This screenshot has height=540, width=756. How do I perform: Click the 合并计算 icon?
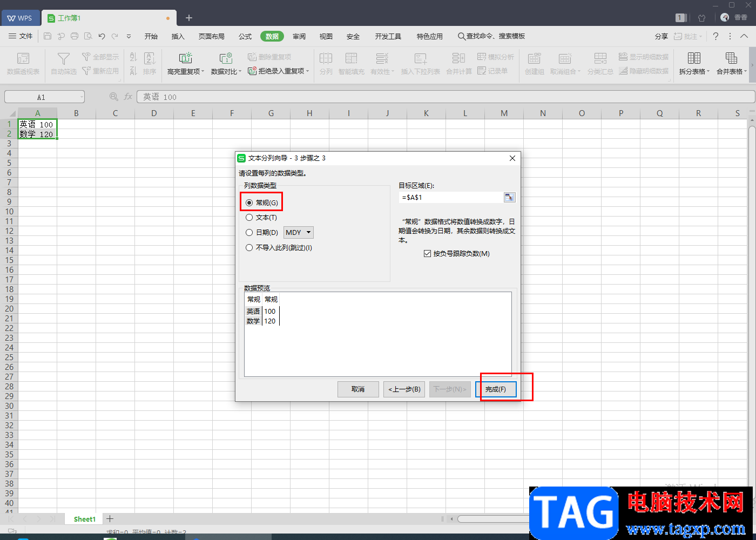pyautogui.click(x=459, y=58)
